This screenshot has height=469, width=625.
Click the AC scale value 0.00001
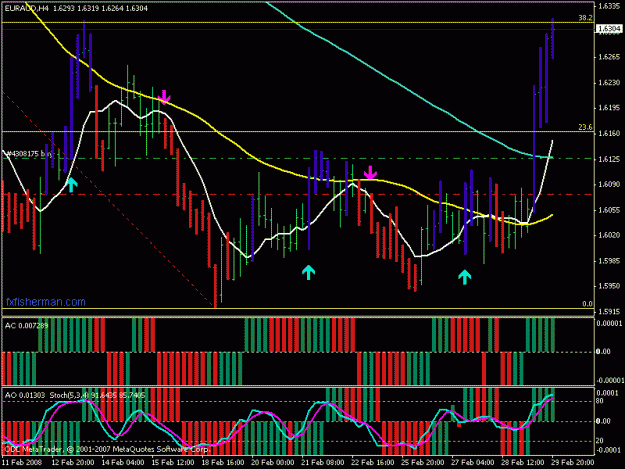[x=609, y=323]
